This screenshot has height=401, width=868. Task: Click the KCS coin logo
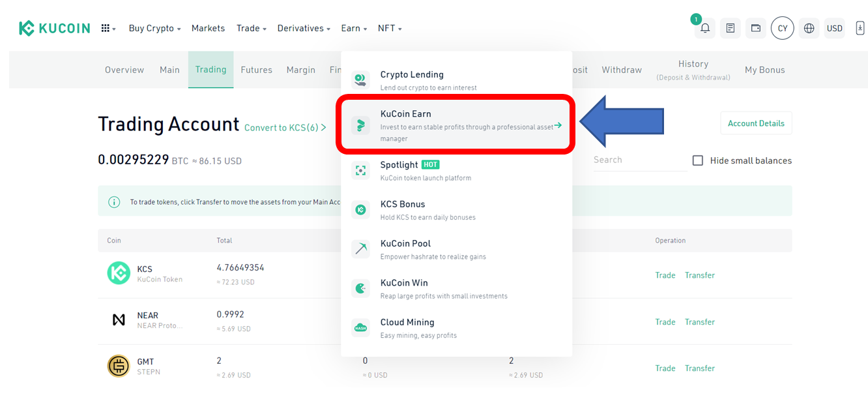coord(119,273)
